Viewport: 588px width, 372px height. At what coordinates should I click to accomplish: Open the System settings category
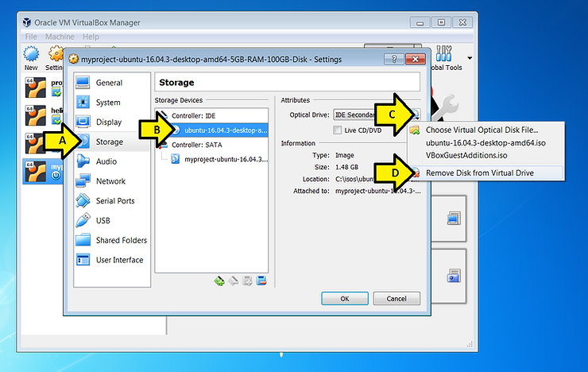click(x=112, y=103)
